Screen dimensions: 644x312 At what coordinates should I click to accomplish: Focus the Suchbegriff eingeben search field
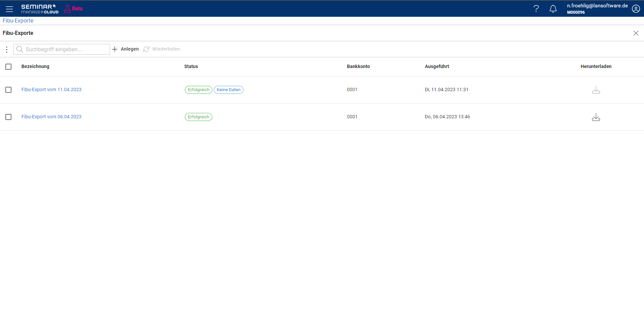[x=62, y=49]
